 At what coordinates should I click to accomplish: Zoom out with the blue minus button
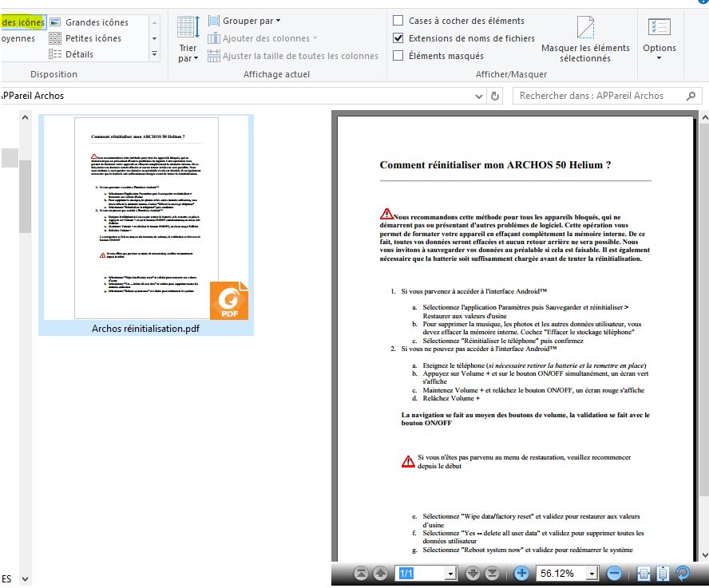614,574
